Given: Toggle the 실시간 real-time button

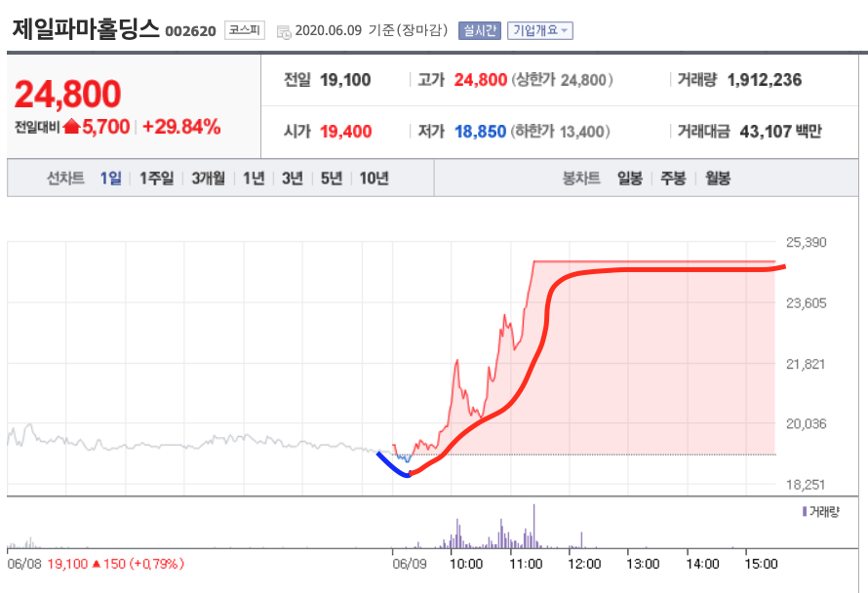Looking at the screenshot, I should pos(480,30).
